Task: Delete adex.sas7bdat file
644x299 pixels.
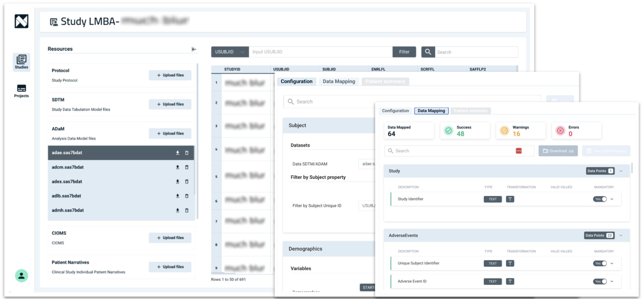Action: pos(187,182)
